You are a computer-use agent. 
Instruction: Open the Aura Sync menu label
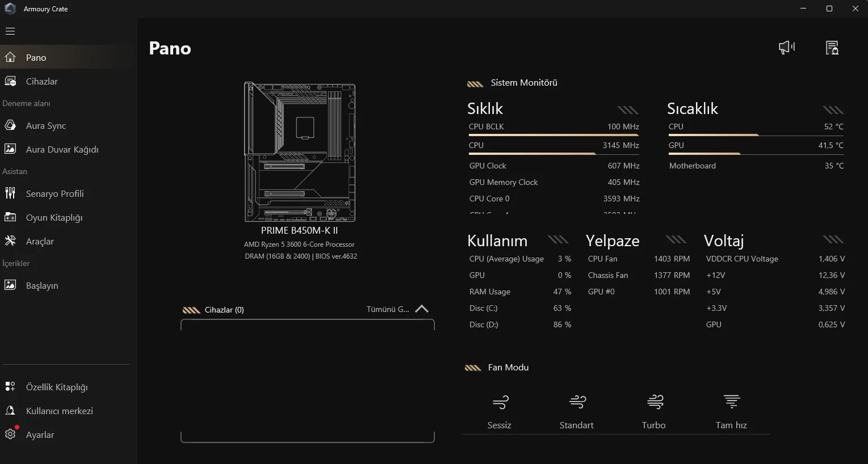(x=46, y=125)
